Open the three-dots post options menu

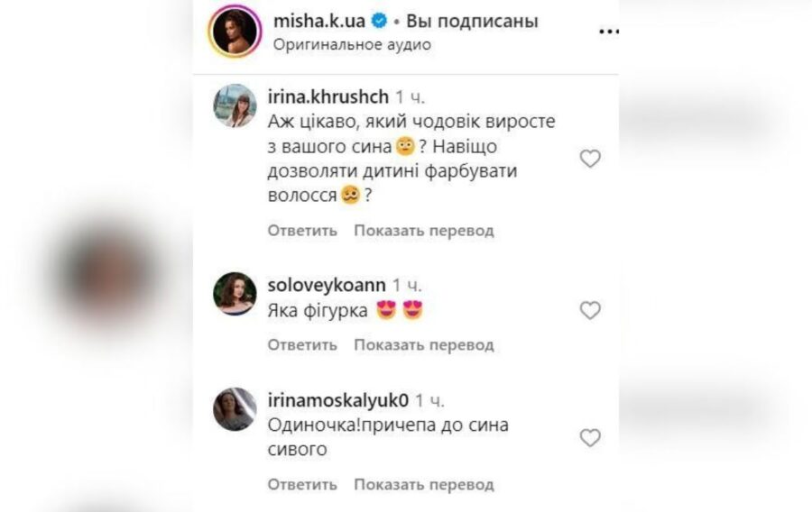pyautogui.click(x=608, y=32)
